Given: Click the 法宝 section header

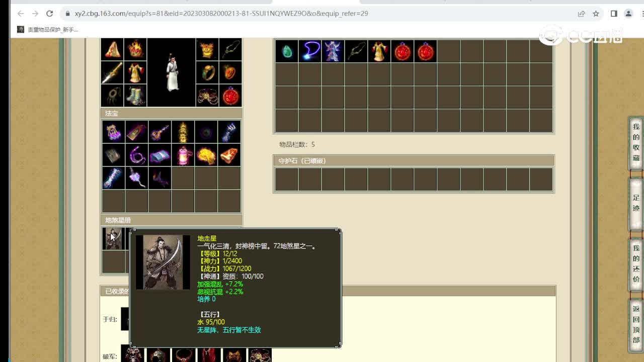Looking at the screenshot, I should [172, 114].
